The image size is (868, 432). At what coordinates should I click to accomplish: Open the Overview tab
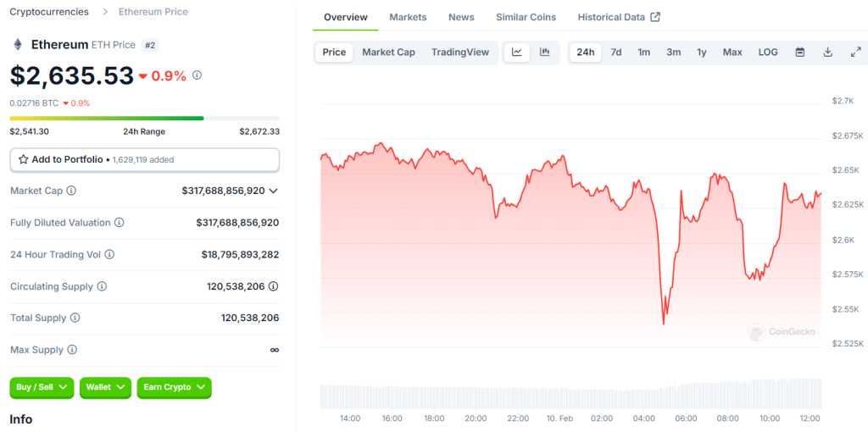(x=346, y=17)
